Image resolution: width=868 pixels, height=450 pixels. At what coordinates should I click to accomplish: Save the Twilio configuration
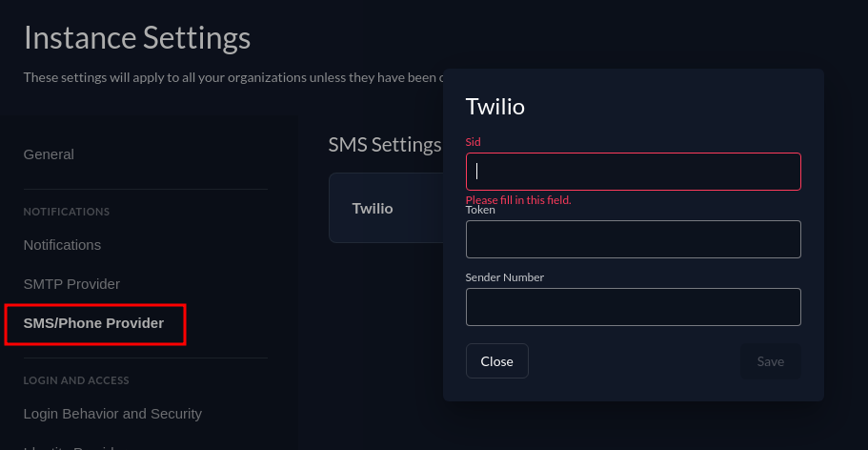770,361
